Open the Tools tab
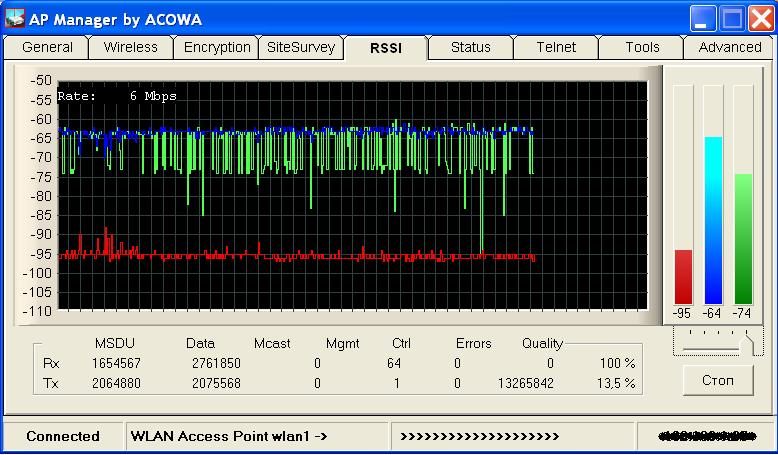 tap(642, 48)
